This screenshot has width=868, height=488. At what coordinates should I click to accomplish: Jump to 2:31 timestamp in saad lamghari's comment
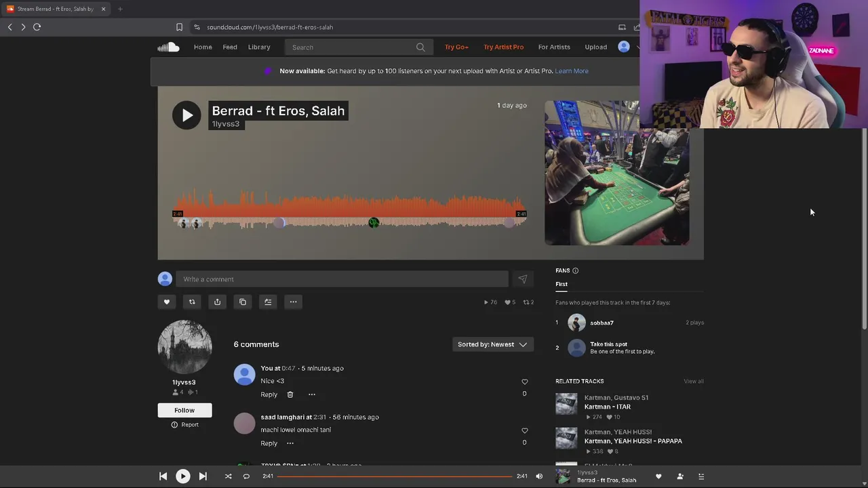point(320,417)
